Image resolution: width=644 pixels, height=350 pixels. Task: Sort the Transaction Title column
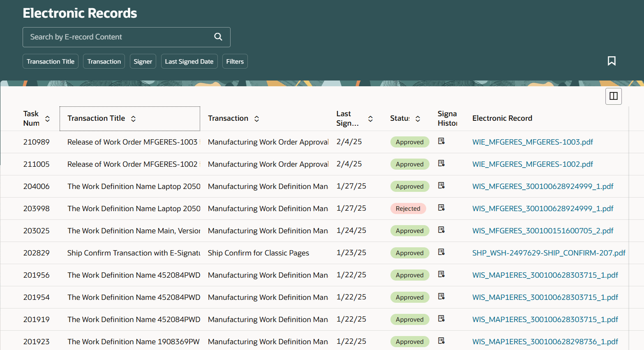pos(133,118)
